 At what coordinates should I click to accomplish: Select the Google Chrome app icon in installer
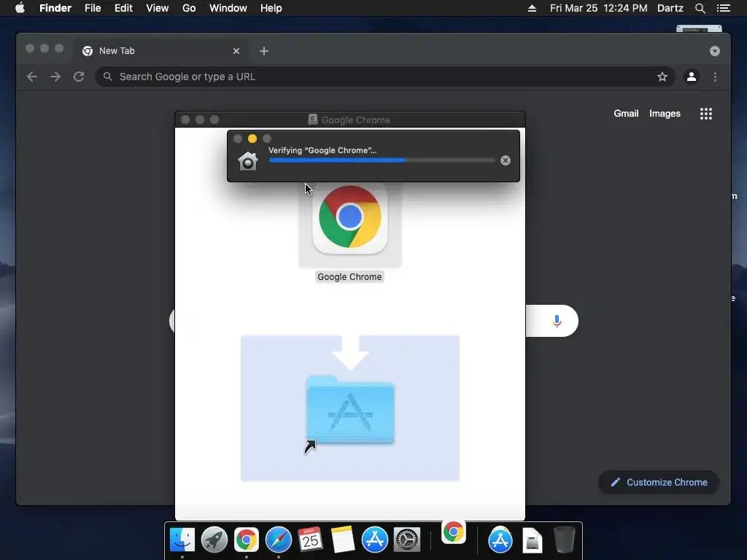(350, 217)
